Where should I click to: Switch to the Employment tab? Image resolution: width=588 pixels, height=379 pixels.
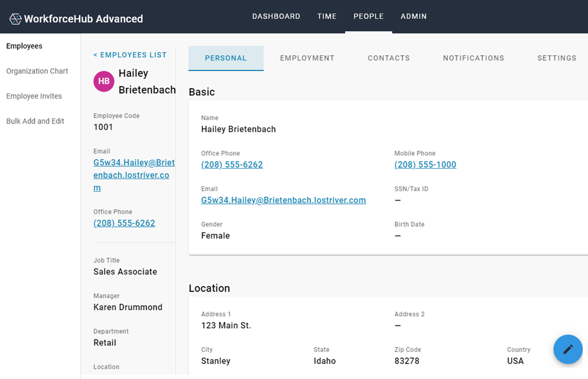coord(307,58)
